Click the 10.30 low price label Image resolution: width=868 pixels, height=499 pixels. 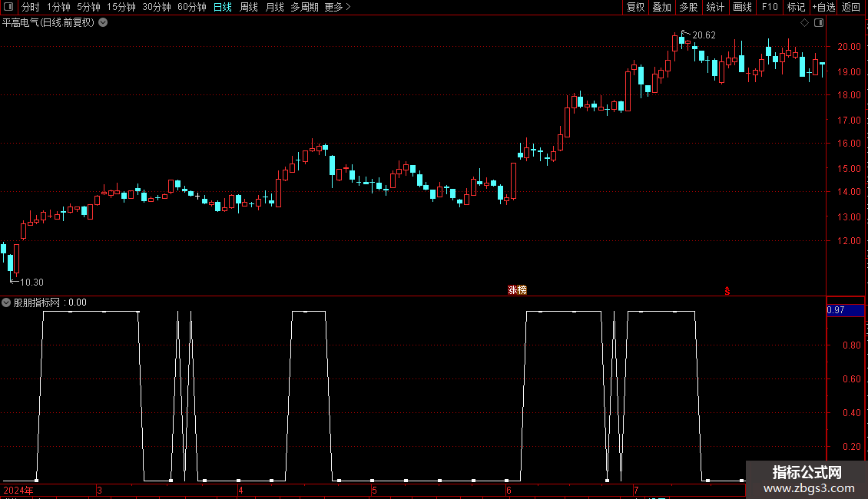31,283
